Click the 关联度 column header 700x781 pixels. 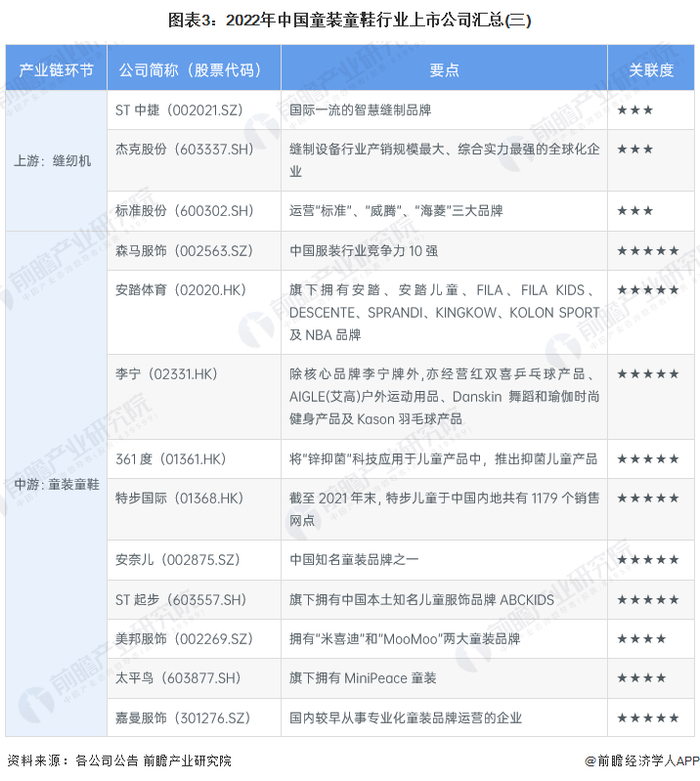651,68
